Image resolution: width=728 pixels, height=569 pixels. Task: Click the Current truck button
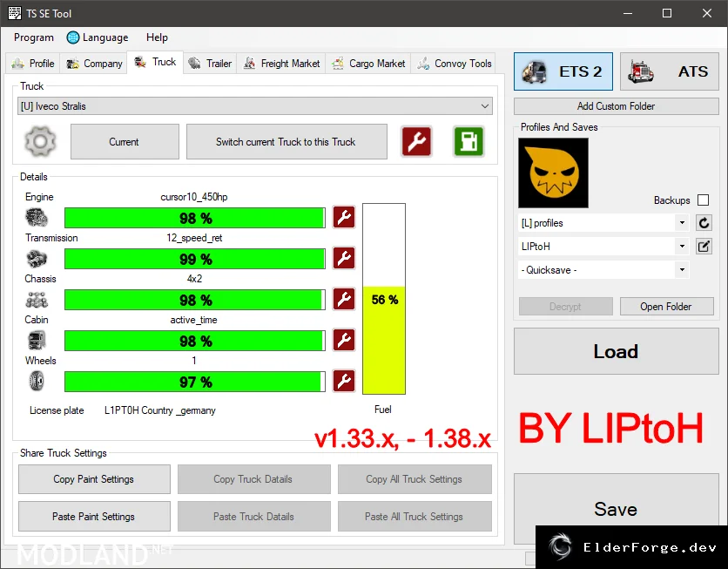point(125,142)
